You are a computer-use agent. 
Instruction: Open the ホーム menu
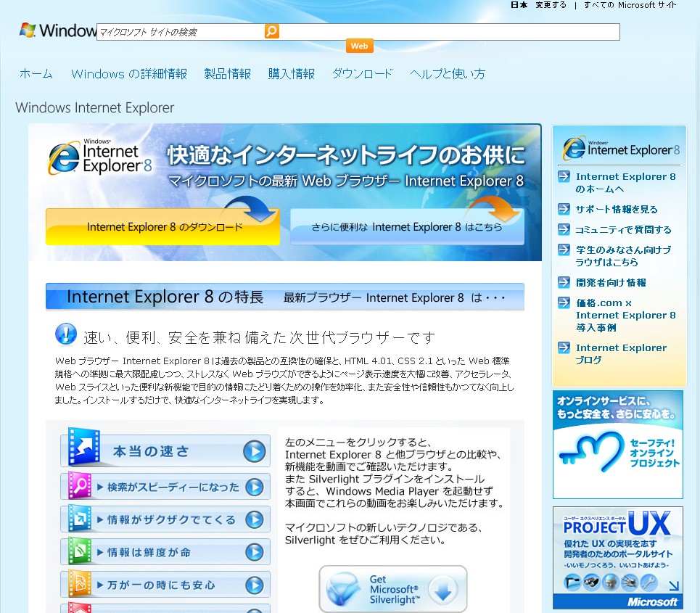(36, 74)
